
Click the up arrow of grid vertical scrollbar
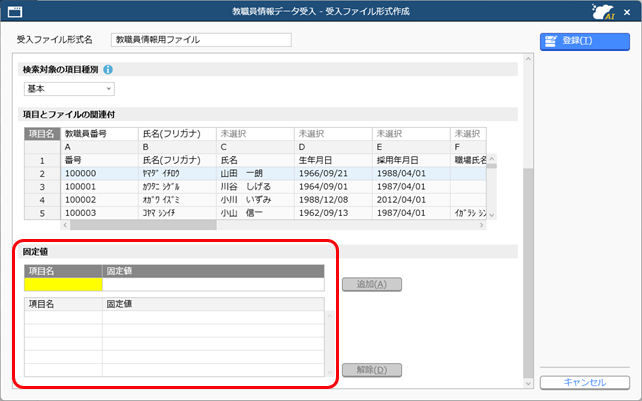point(492,159)
